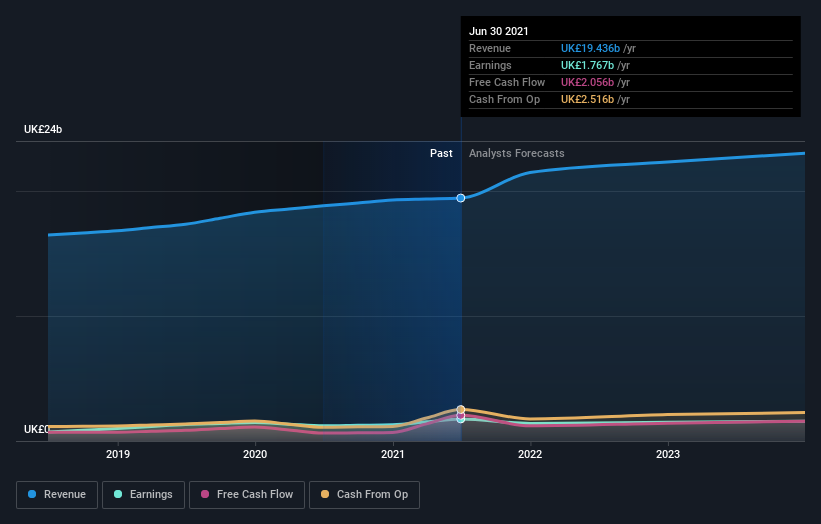This screenshot has height=524, width=821.
Task: Click the Jun 30 2021 tooltip date
Action: pos(498,31)
